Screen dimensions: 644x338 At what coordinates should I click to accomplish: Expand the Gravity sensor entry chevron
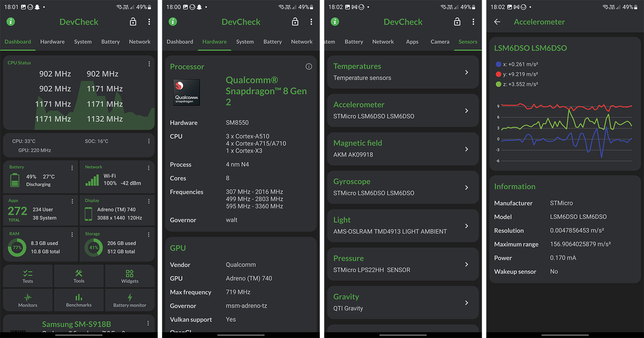[466, 303]
